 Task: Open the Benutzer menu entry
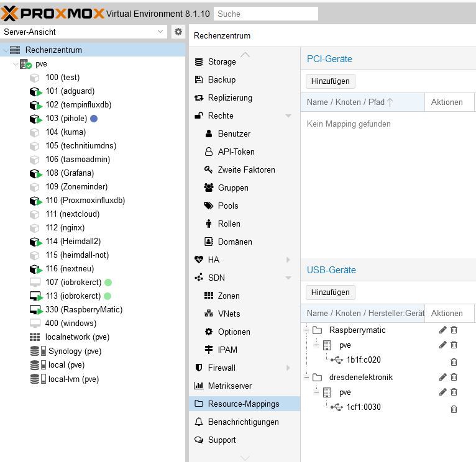244,134
